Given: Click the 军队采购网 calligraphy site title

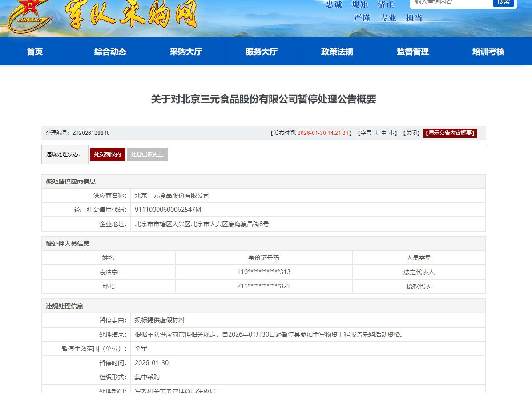Looking at the screenshot, I should click(131, 14).
